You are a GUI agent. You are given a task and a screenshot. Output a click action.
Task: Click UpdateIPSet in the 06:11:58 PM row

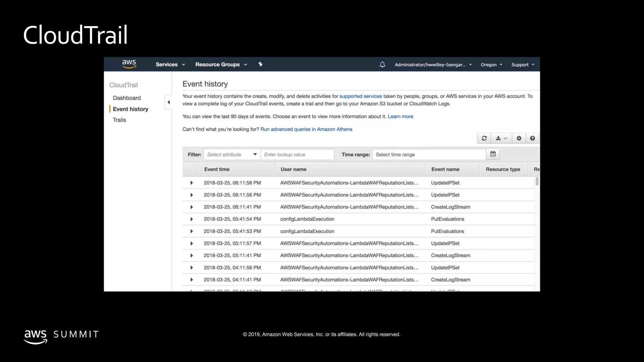(x=445, y=183)
